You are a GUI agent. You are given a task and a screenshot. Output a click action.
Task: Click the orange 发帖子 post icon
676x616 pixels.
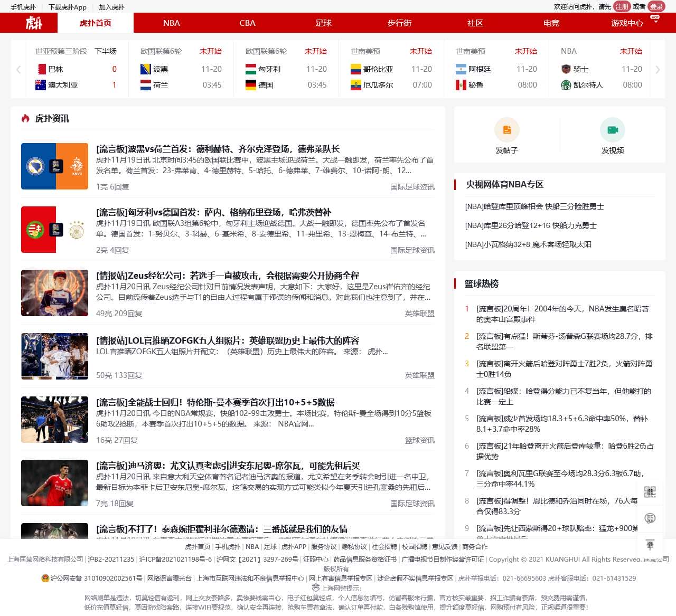(507, 130)
